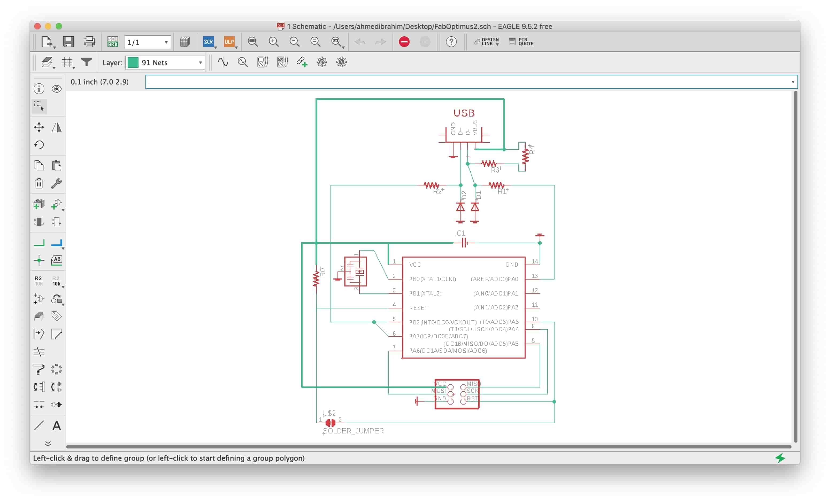The height and width of the screenshot is (504, 830).
Task: Click the Zoom in icon
Action: tap(274, 42)
